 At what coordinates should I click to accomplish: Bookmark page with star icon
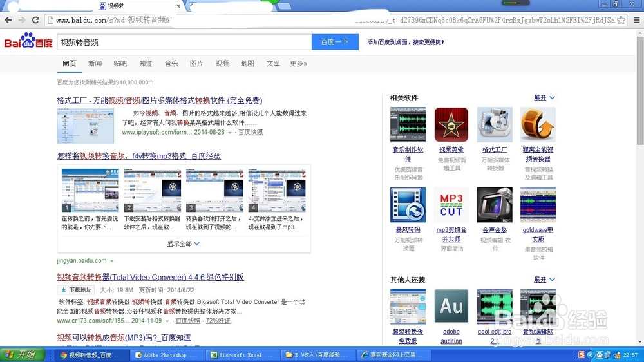(621, 20)
